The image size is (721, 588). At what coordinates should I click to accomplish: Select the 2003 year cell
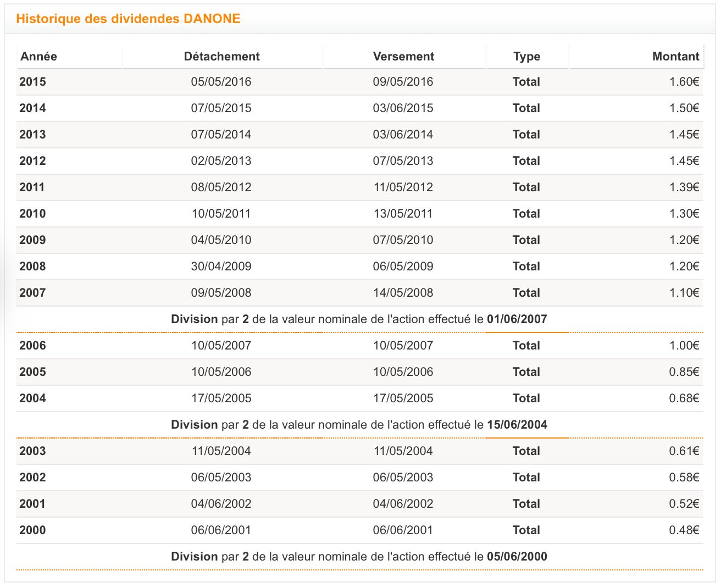click(x=32, y=451)
